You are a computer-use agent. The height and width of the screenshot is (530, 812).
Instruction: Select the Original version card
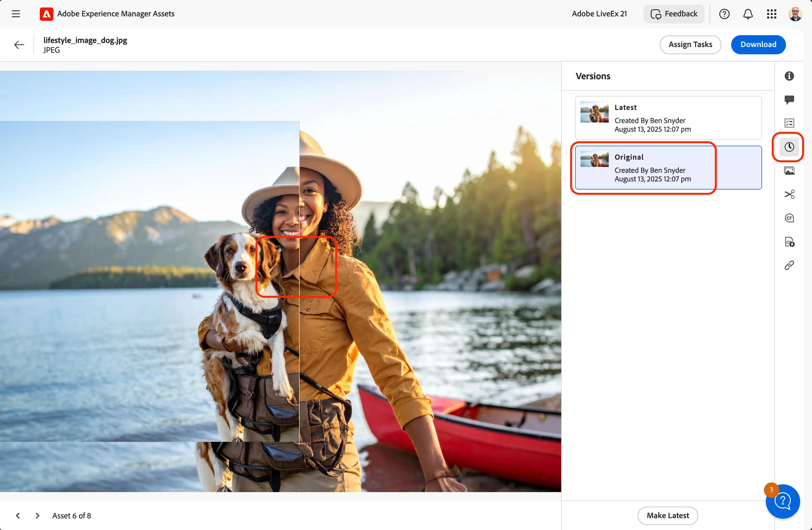coord(668,168)
